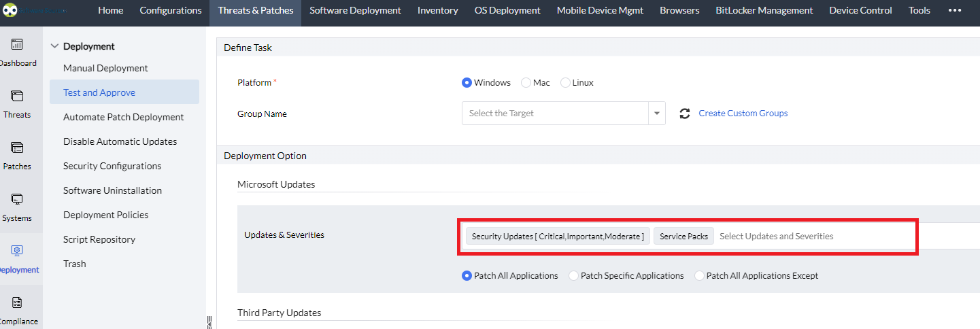Viewport: 980px width, 329px height.
Task: Select the Linux platform radio button
Action: tap(566, 83)
